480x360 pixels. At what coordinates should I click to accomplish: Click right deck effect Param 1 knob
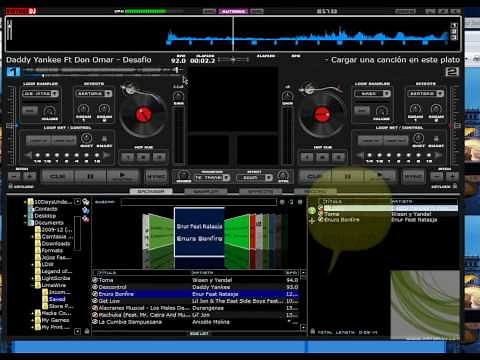click(x=415, y=109)
